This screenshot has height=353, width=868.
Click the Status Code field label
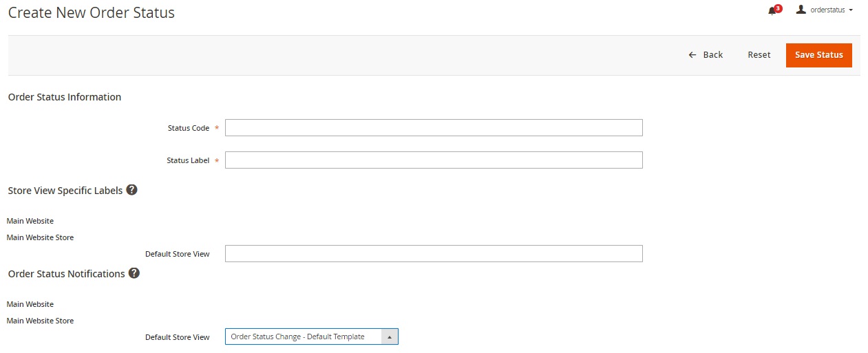(x=188, y=129)
